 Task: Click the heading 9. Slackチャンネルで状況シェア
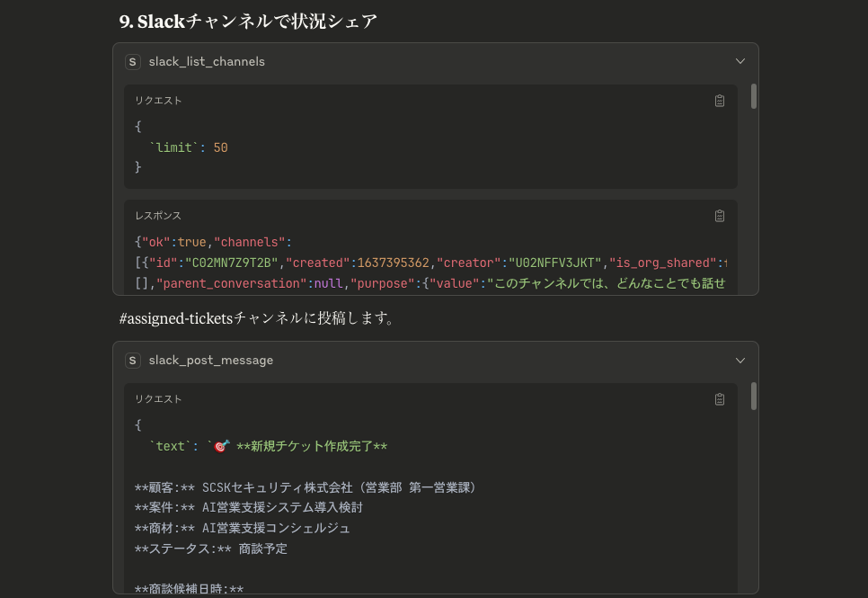[248, 21]
